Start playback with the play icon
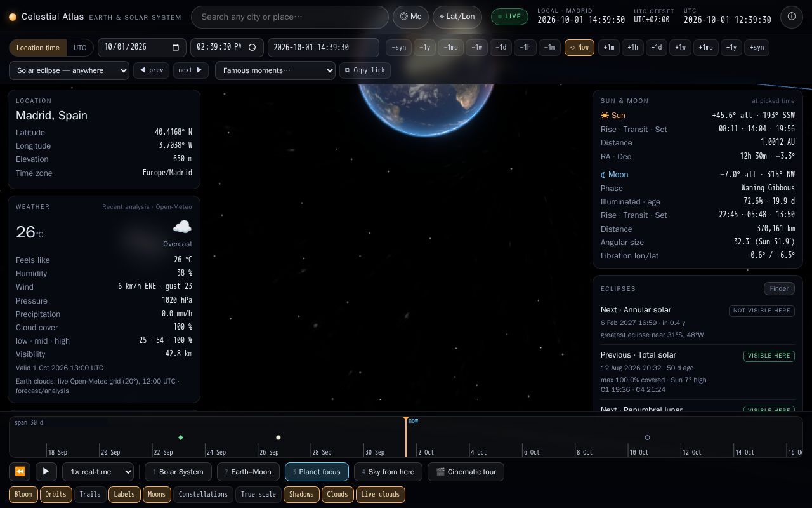 (x=46, y=472)
